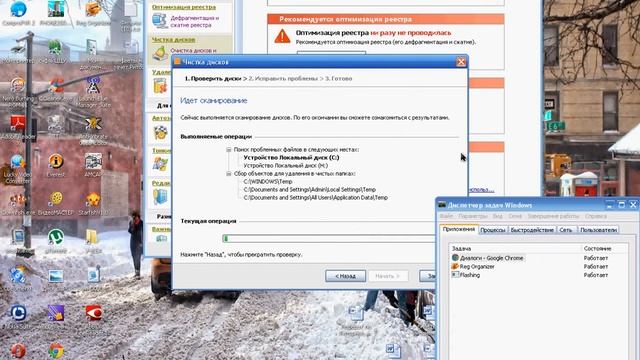Click the Task Manager title bar icon

click(x=442, y=205)
